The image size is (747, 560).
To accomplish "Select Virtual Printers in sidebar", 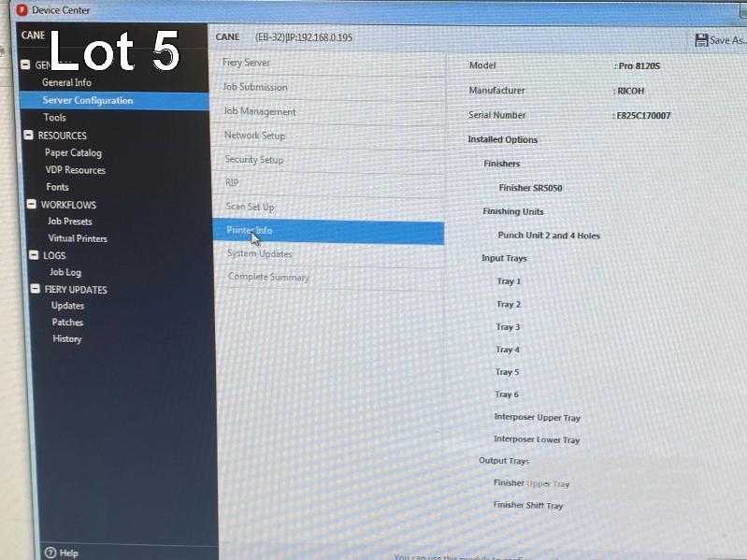I will (77, 238).
